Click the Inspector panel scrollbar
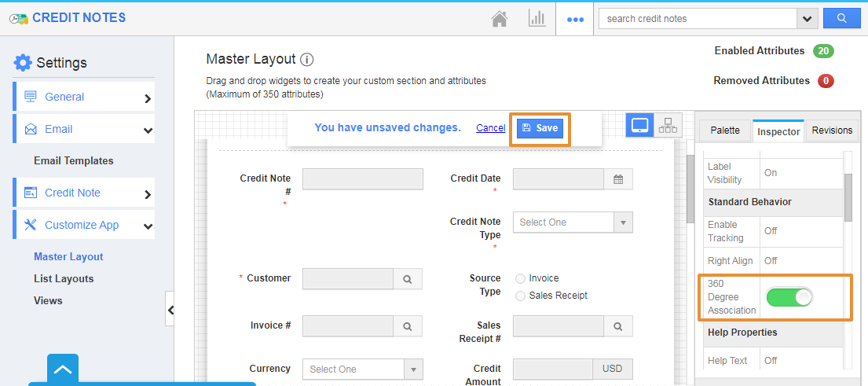This screenshot has height=386, width=868. click(x=848, y=197)
